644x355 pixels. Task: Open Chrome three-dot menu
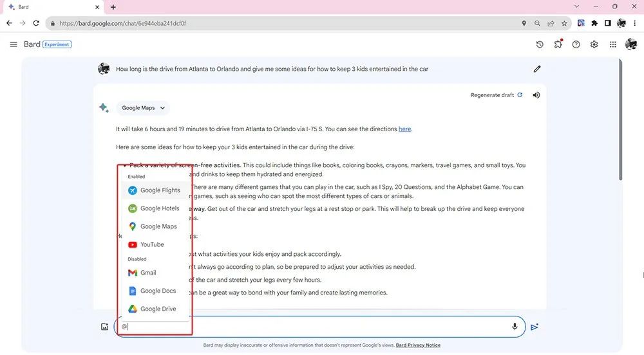[x=635, y=23]
